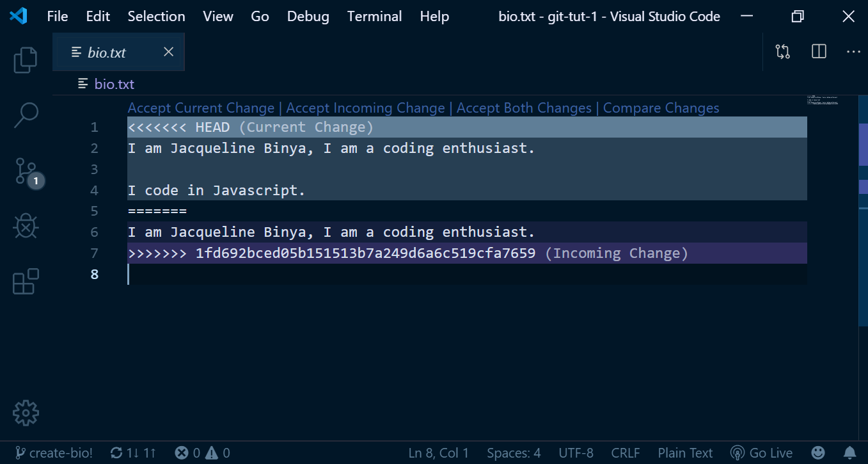This screenshot has height=464, width=868.
Task: Open the Debug view icon
Action: (x=26, y=226)
